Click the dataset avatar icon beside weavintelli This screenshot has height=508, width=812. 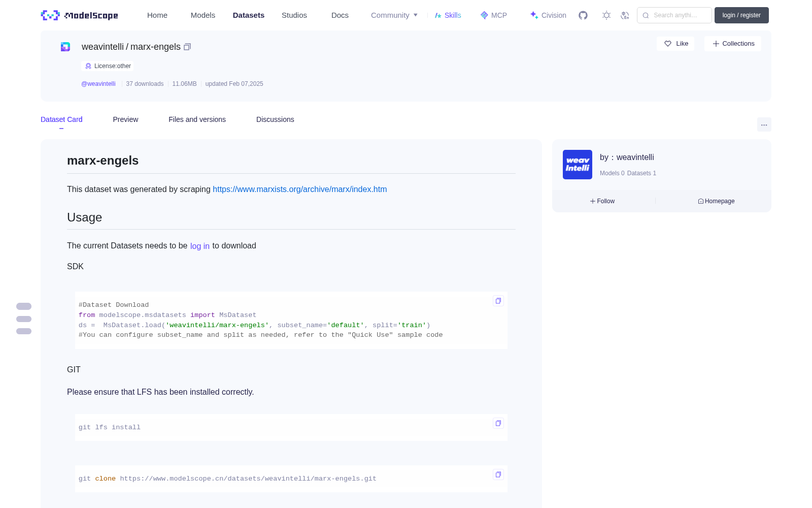tap(65, 47)
